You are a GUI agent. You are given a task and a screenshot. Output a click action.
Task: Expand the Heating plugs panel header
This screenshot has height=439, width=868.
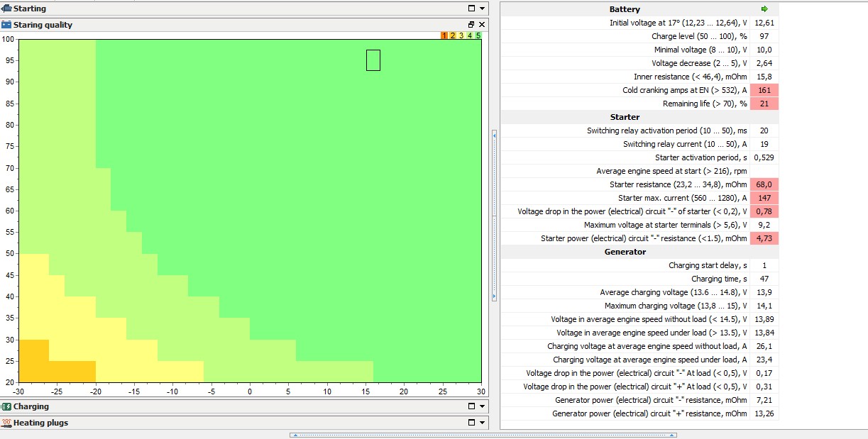(244, 423)
